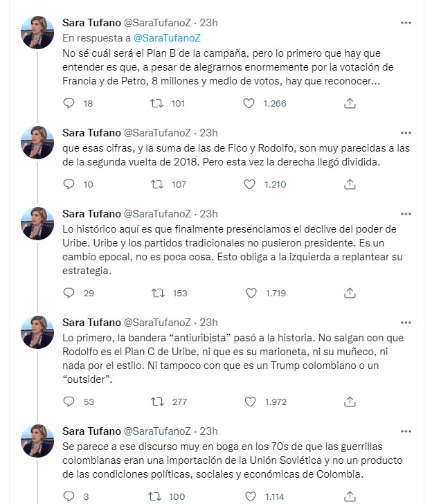This screenshot has height=504, width=432.
Task: Retweet the tweet with 153 retweets
Action: [x=157, y=293]
